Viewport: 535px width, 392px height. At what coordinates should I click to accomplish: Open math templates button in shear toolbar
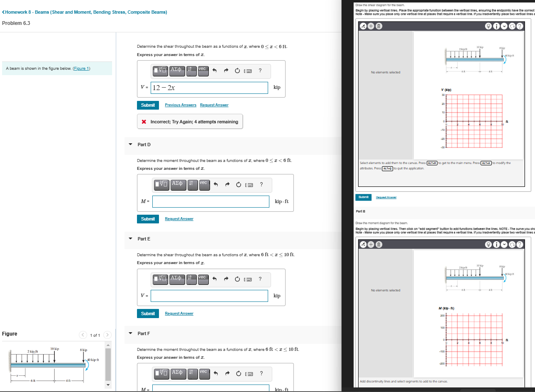coord(161,70)
